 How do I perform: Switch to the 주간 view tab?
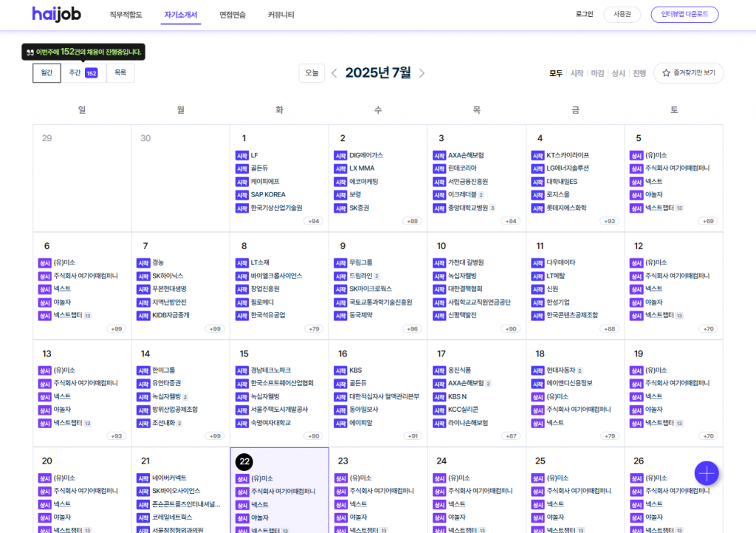(83, 73)
